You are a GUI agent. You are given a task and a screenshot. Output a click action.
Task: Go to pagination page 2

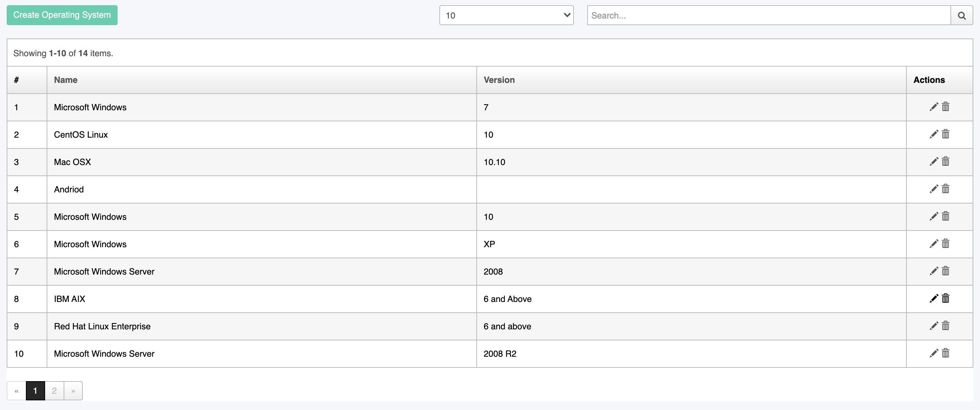point(54,391)
